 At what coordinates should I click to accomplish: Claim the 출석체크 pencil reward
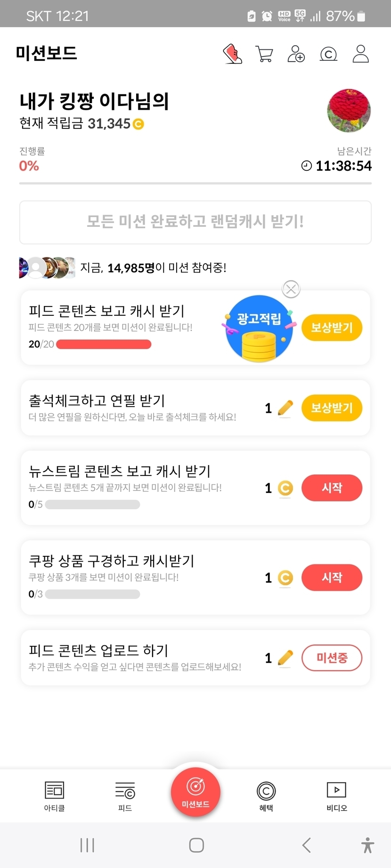[x=332, y=408]
